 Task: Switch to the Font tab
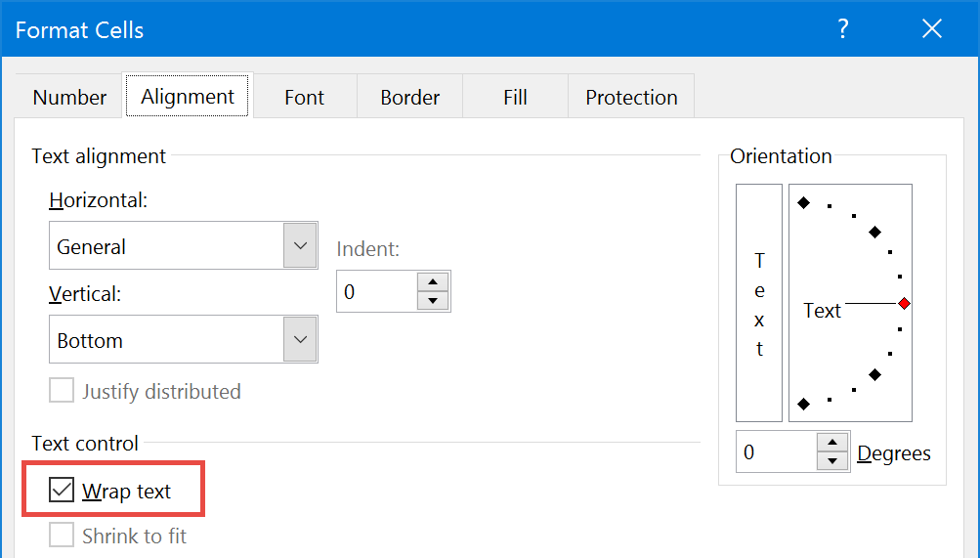(305, 97)
